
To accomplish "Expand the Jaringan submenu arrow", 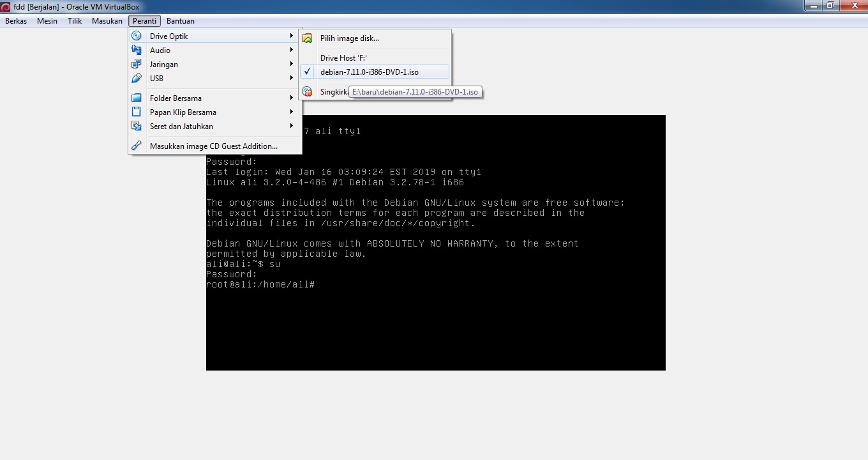I will 292,64.
